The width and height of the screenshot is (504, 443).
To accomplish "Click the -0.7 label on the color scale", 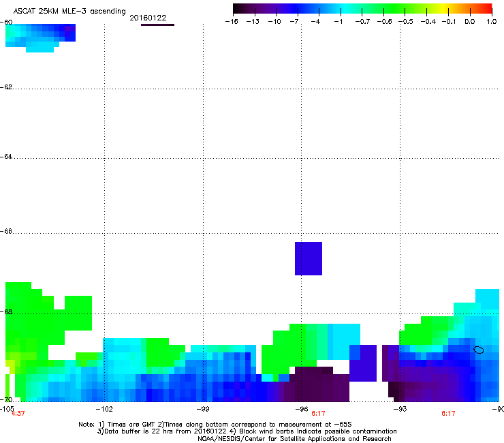I will tap(362, 22).
